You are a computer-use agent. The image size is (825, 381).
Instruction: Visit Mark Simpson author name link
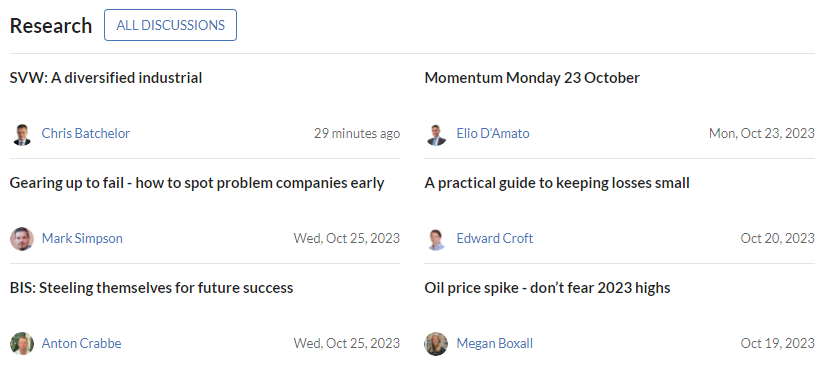tap(82, 238)
